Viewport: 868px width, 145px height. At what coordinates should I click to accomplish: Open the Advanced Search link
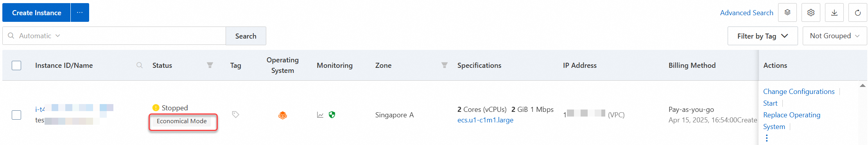click(x=746, y=13)
